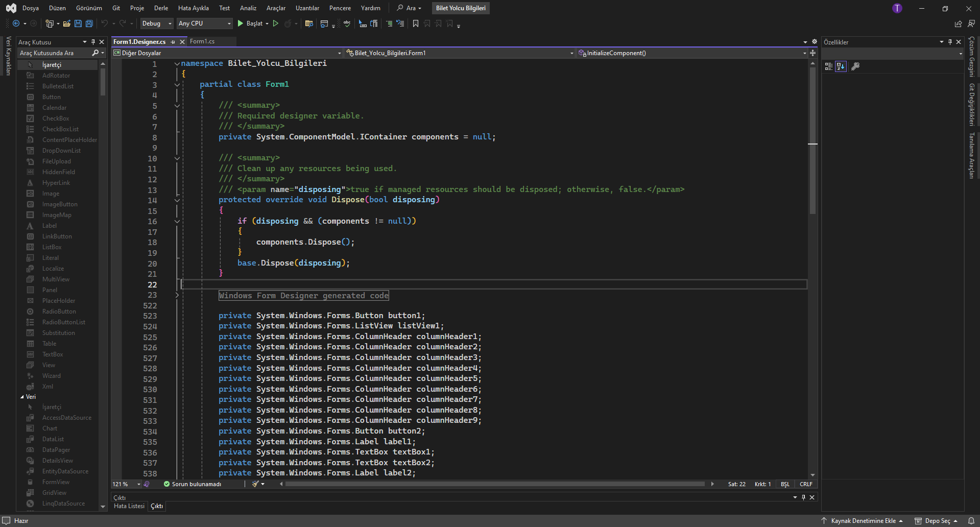Select the Hata Listesi tab
Viewport: 980px width, 527px height.
tap(129, 506)
